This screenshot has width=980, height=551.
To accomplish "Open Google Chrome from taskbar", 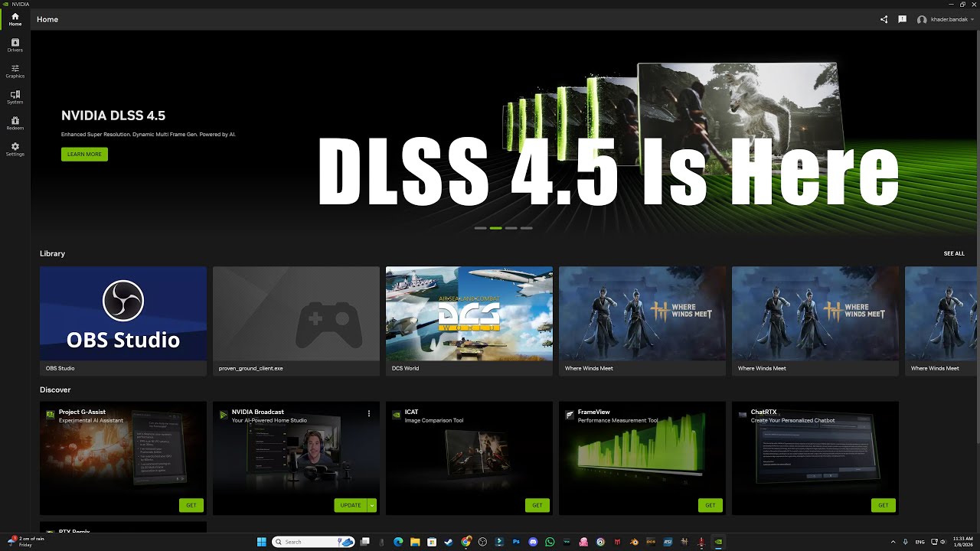I will [465, 542].
